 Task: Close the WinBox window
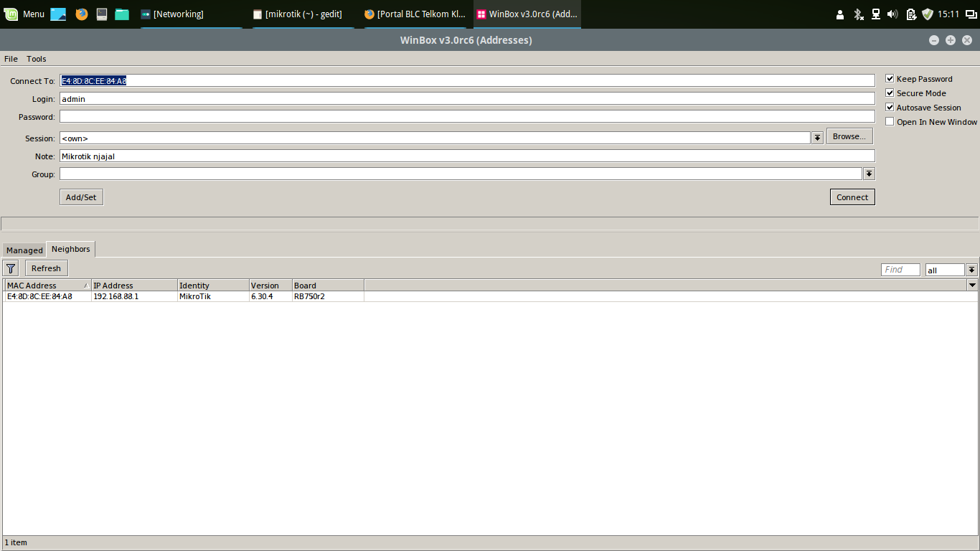coord(967,40)
